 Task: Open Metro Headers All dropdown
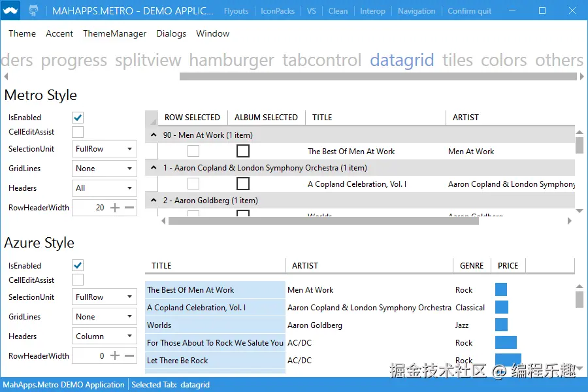105,188
